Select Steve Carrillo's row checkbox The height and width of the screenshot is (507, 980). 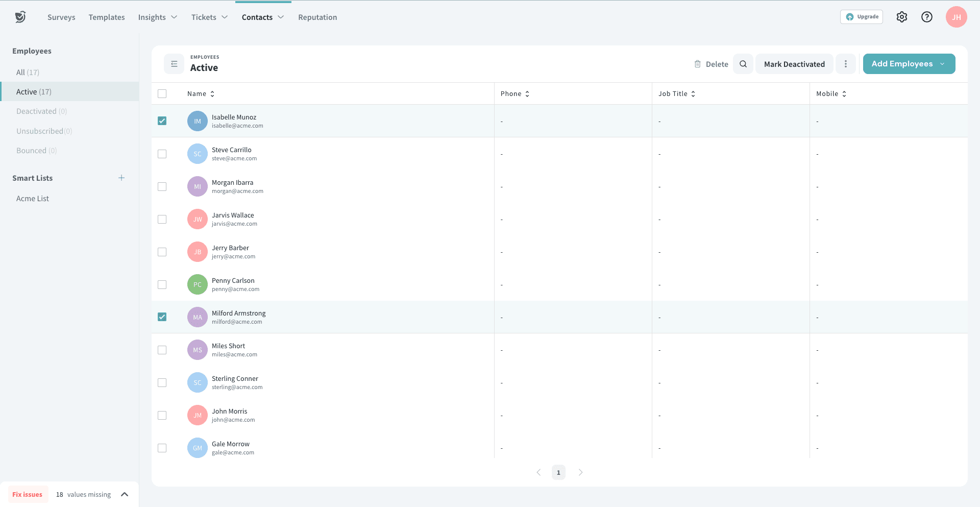162,154
